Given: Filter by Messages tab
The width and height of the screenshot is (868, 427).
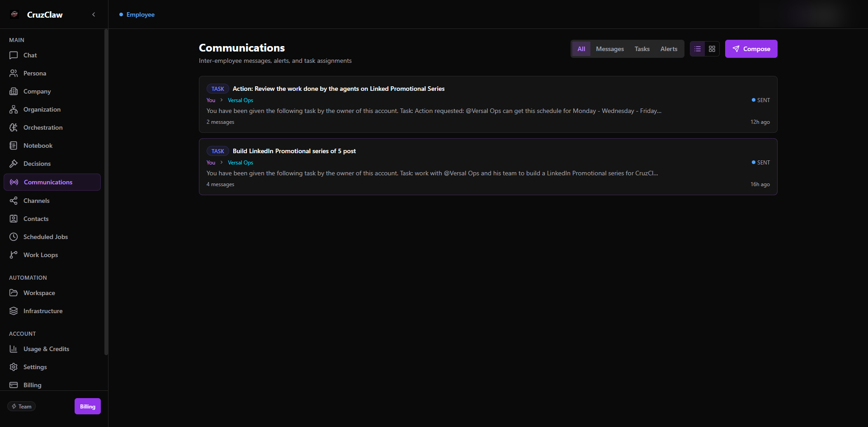Looking at the screenshot, I should point(610,49).
